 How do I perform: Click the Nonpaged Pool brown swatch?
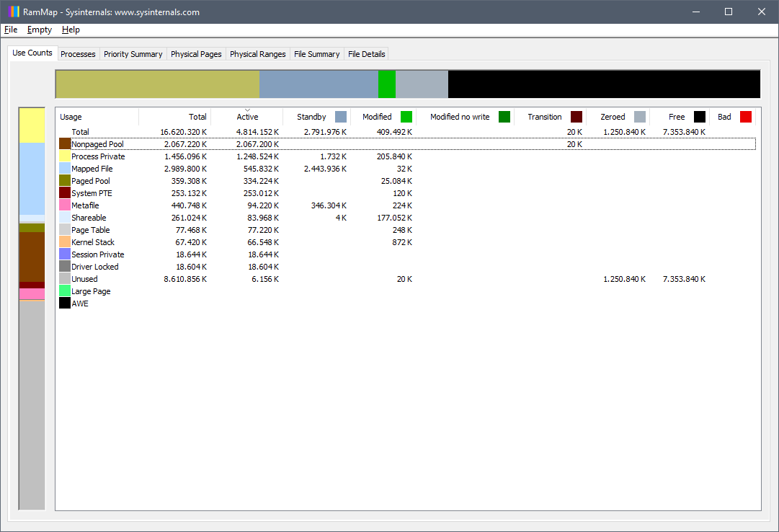65,144
